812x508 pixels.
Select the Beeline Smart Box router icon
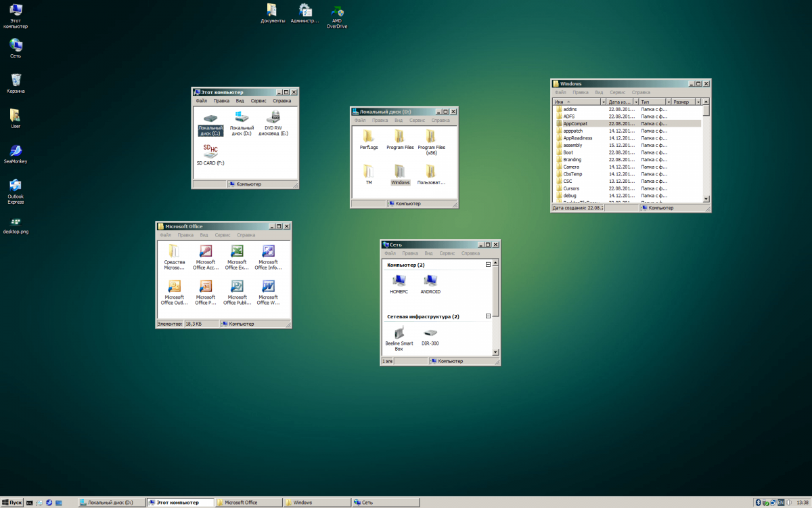[399, 333]
